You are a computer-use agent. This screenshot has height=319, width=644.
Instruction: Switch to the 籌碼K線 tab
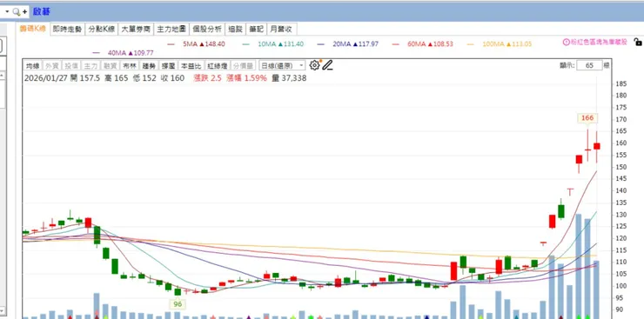point(33,29)
